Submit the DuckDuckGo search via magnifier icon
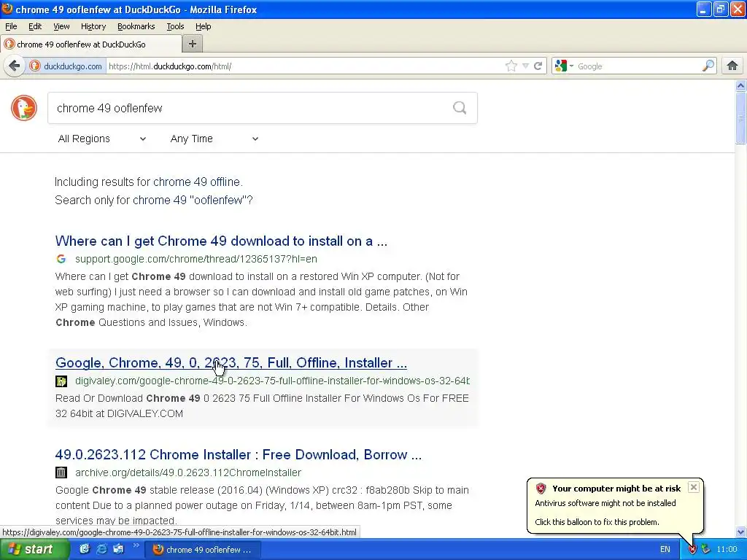Screen dimensions: 747x560 [460, 108]
